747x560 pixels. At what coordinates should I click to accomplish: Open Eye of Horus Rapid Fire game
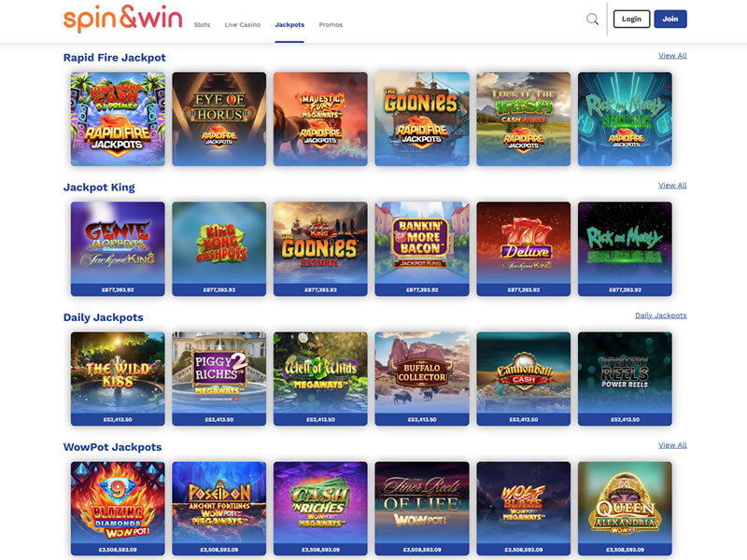click(219, 119)
